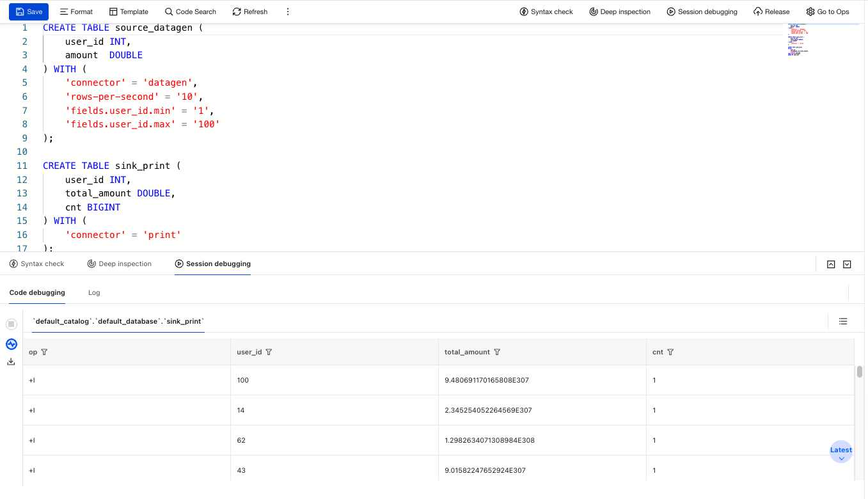The width and height of the screenshot is (868, 499).
Task: Open the three-dot more options menu
Action: pos(288,12)
